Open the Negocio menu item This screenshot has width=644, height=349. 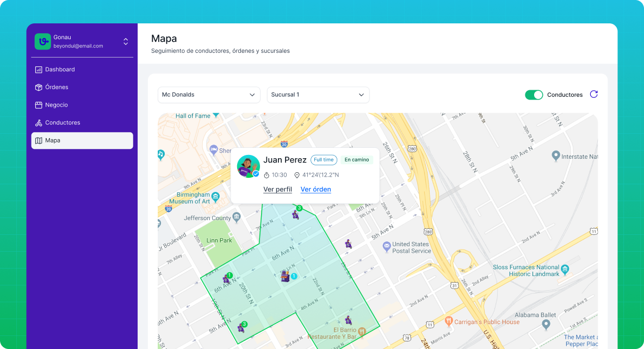[x=82, y=105]
